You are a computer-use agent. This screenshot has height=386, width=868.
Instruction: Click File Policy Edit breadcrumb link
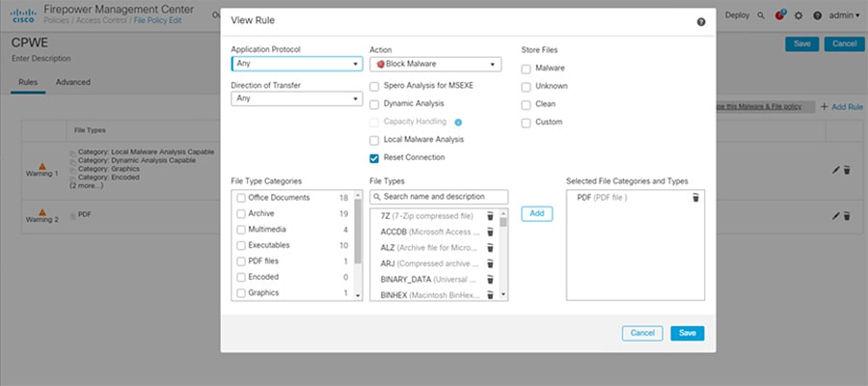(158, 21)
